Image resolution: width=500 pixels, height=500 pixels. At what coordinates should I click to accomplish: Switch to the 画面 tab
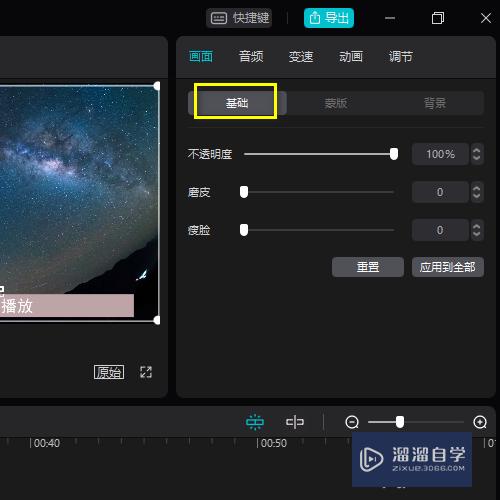(201, 57)
